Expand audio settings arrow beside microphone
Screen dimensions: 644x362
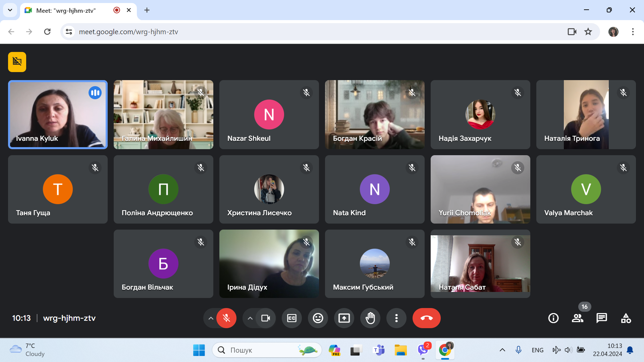coord(211,318)
